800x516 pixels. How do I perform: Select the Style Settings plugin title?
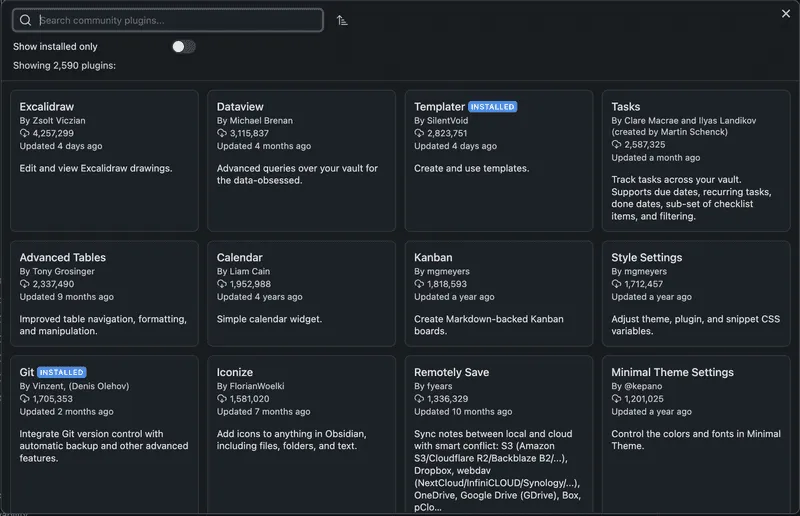click(646, 257)
